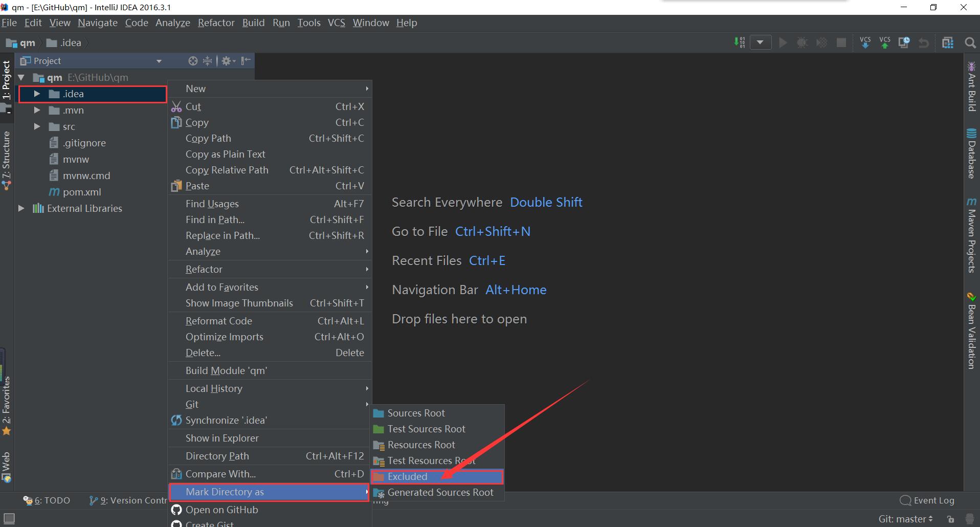Open Add to Favorites submenu

[x=270, y=287]
